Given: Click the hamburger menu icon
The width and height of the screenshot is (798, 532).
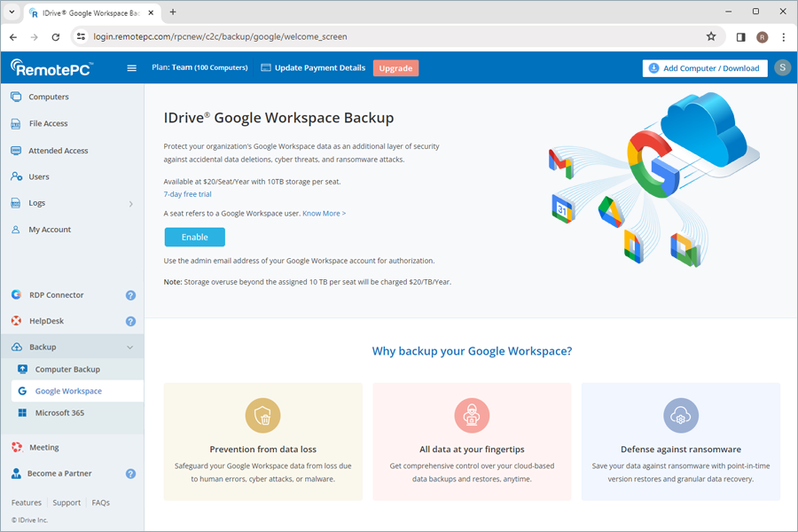Looking at the screenshot, I should pyautogui.click(x=132, y=68).
